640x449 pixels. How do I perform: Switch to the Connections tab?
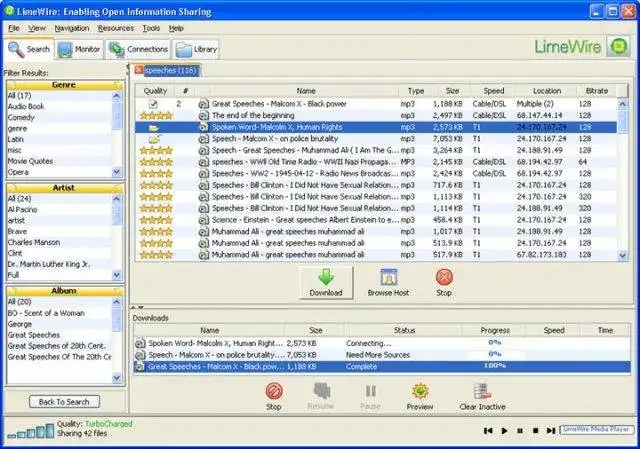[x=138, y=50]
